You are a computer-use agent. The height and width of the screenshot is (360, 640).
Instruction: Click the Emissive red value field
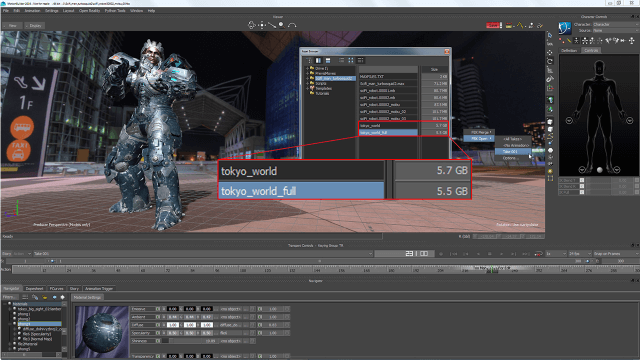coord(173,309)
